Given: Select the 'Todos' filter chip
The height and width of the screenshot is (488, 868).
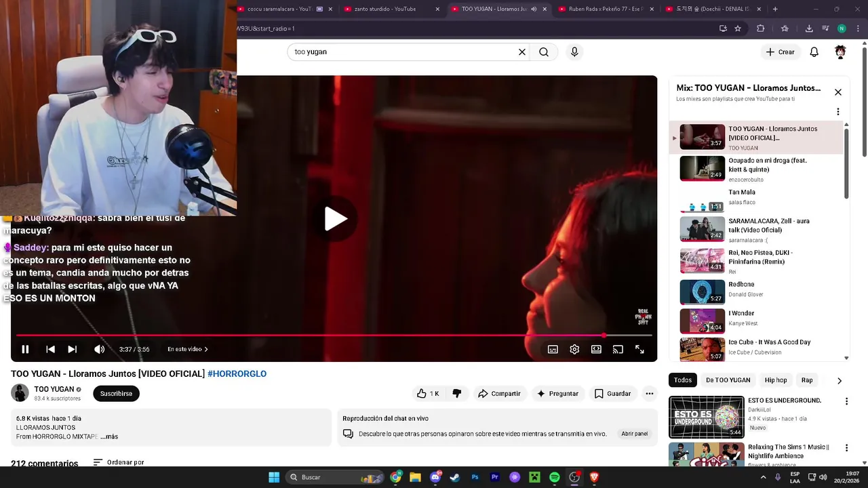Looking at the screenshot, I should 683,380.
